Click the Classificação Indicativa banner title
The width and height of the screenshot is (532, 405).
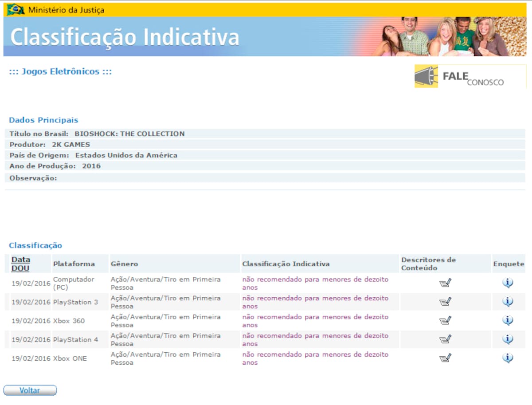[125, 37]
